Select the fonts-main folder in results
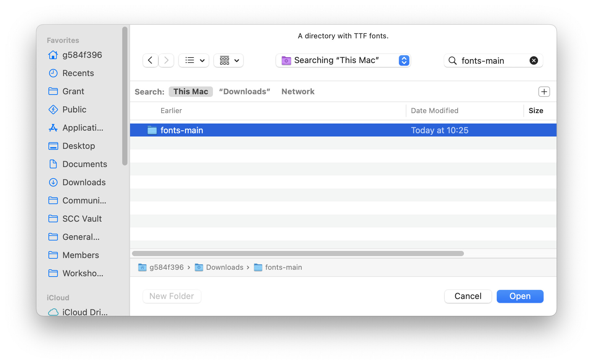 pos(343,130)
